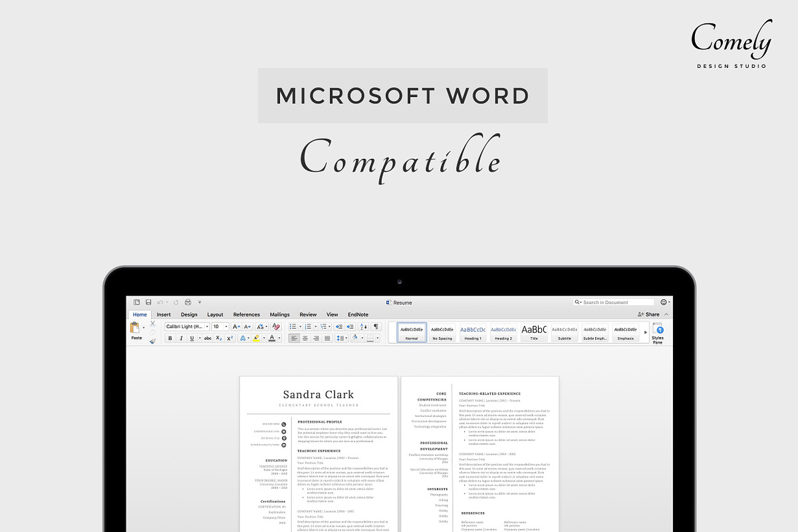Click the Share button
This screenshot has height=532, width=798.
point(649,314)
